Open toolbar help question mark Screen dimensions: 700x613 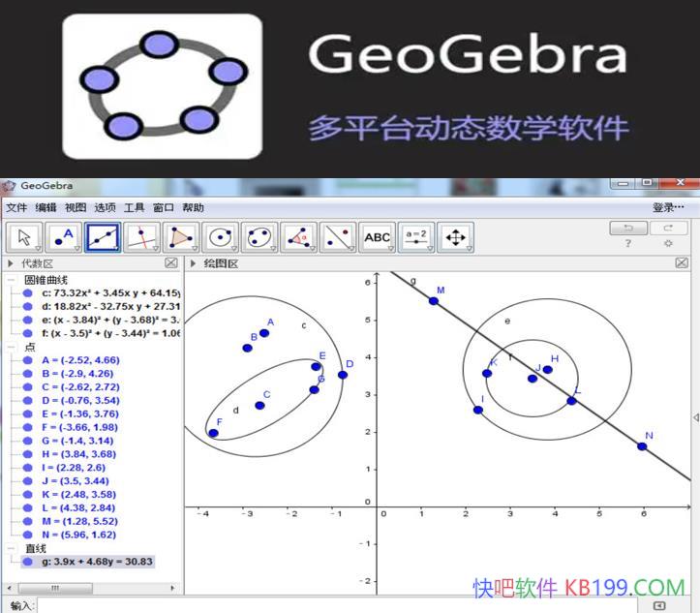[x=628, y=243]
